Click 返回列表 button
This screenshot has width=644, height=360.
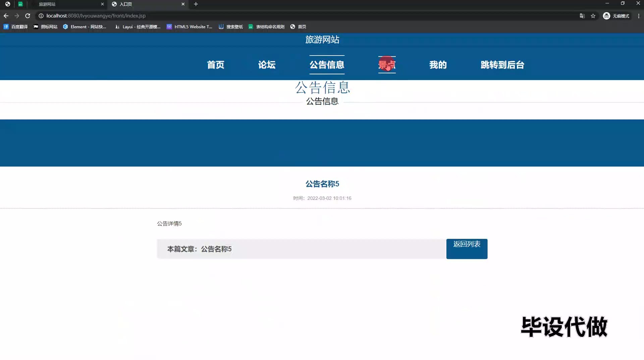(x=467, y=249)
